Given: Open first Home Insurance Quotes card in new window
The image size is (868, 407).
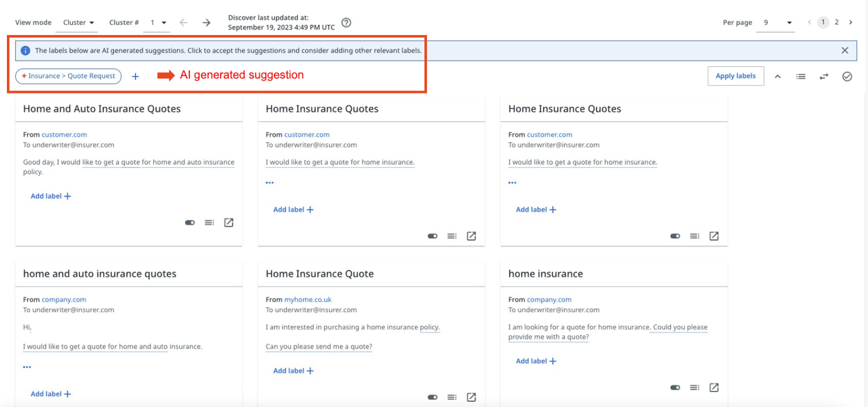Looking at the screenshot, I should (471, 236).
